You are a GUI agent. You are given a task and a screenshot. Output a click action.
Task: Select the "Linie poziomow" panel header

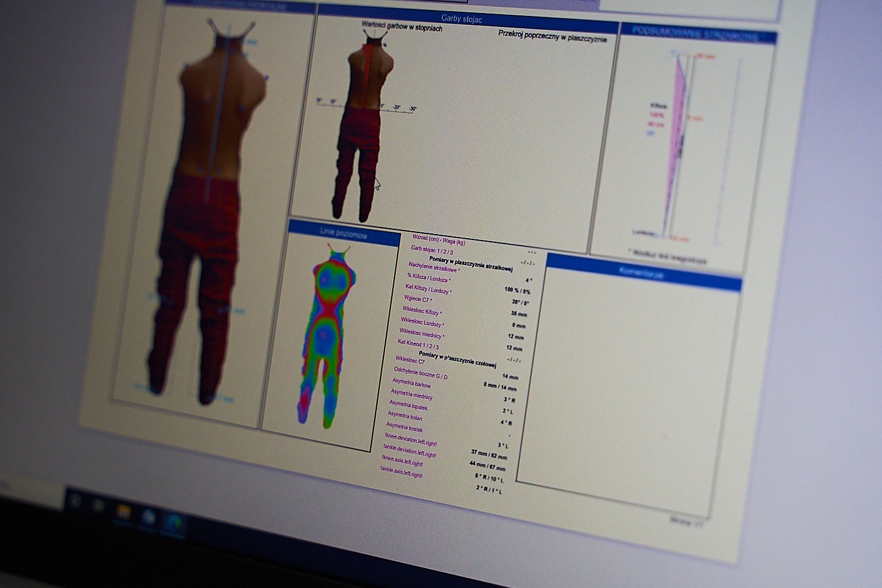(x=343, y=233)
